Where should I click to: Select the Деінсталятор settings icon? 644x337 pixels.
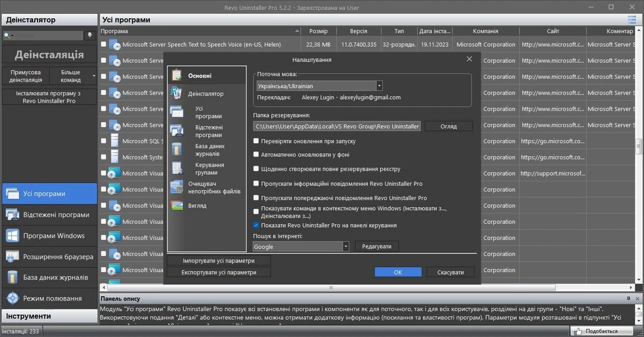click(177, 93)
